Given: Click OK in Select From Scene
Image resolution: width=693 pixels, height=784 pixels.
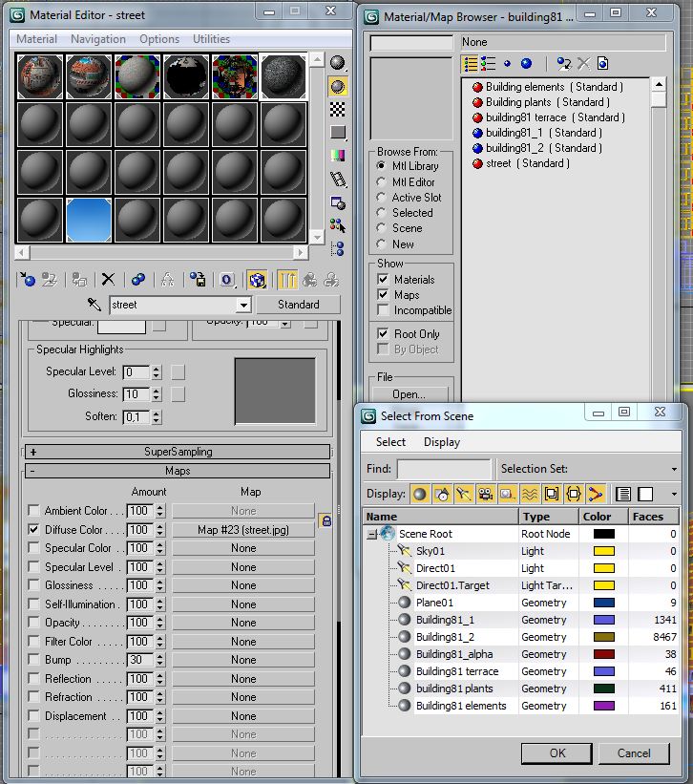Looking at the screenshot, I should (557, 753).
